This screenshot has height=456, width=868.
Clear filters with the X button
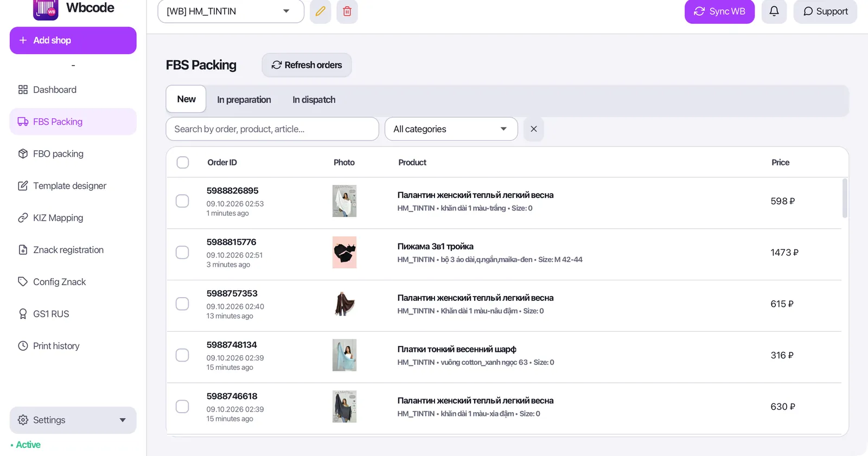[x=534, y=129]
